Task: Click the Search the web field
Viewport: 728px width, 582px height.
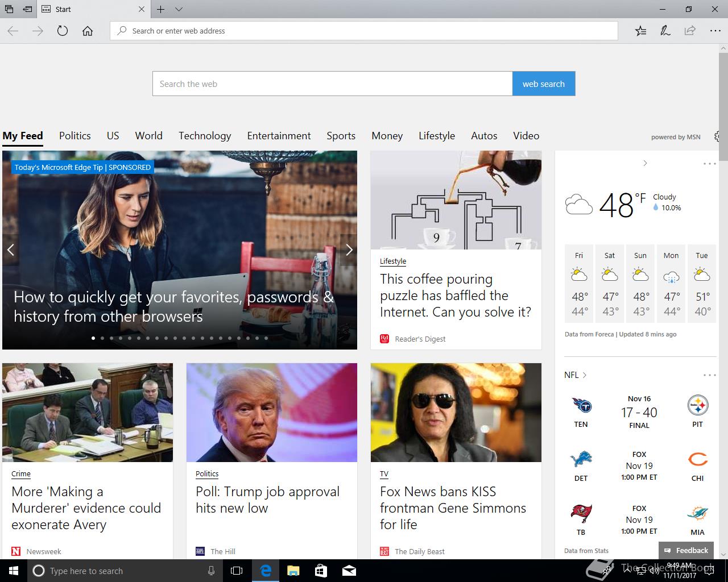Action: (x=332, y=84)
